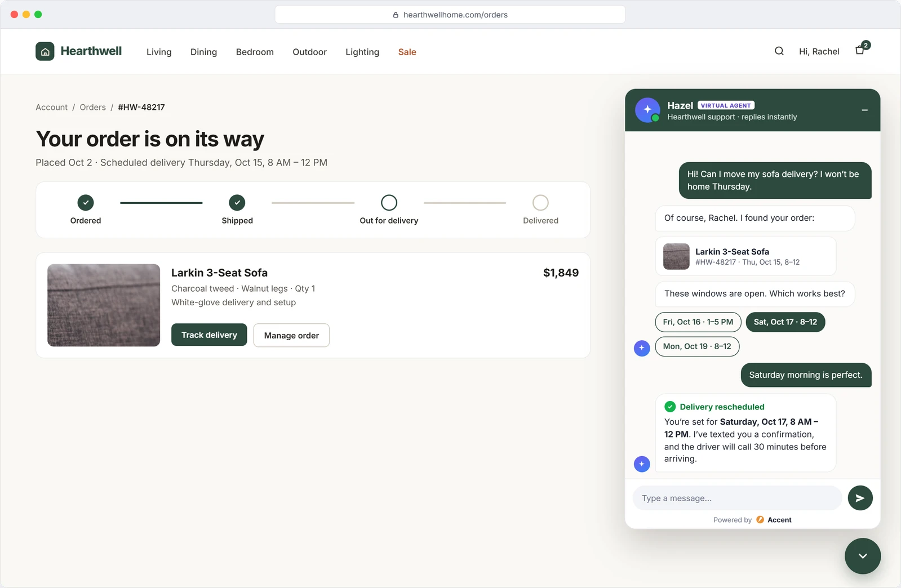
Task: Click the Track delivery button
Action: tap(209, 335)
